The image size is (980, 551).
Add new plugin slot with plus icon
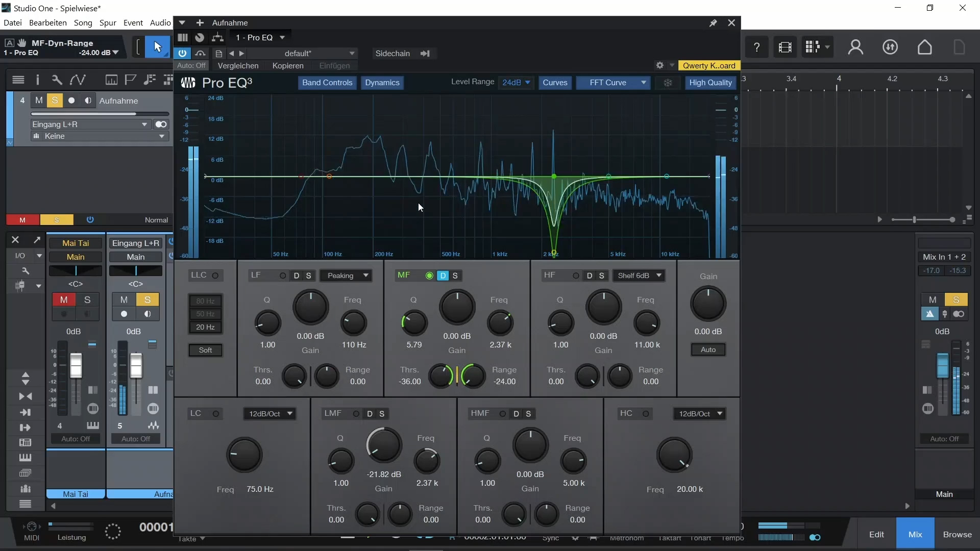tap(200, 23)
